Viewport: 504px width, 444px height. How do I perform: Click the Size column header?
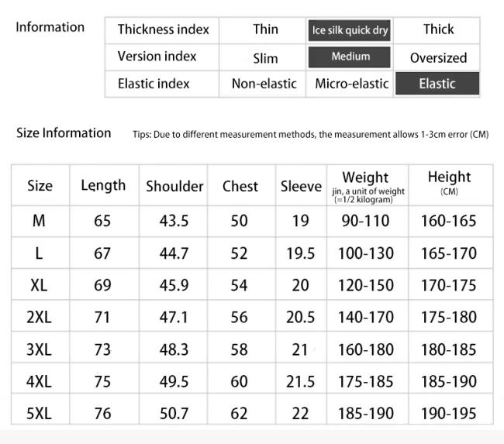click(40, 186)
